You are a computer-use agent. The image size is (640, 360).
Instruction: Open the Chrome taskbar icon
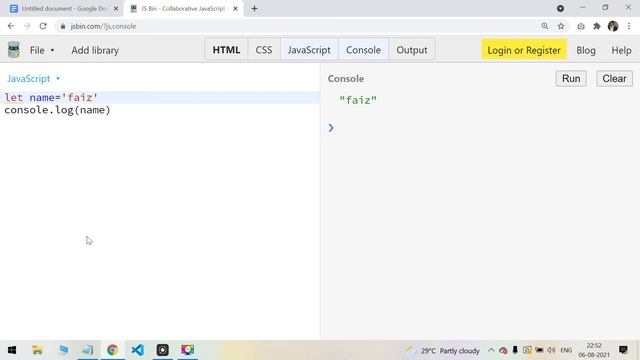[112, 350]
